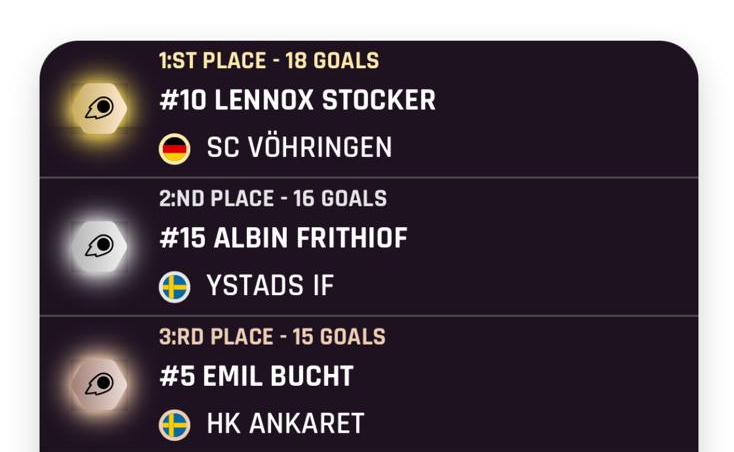Click the Swedish flag beside Ystads IF
734x452 pixels.
(x=175, y=287)
